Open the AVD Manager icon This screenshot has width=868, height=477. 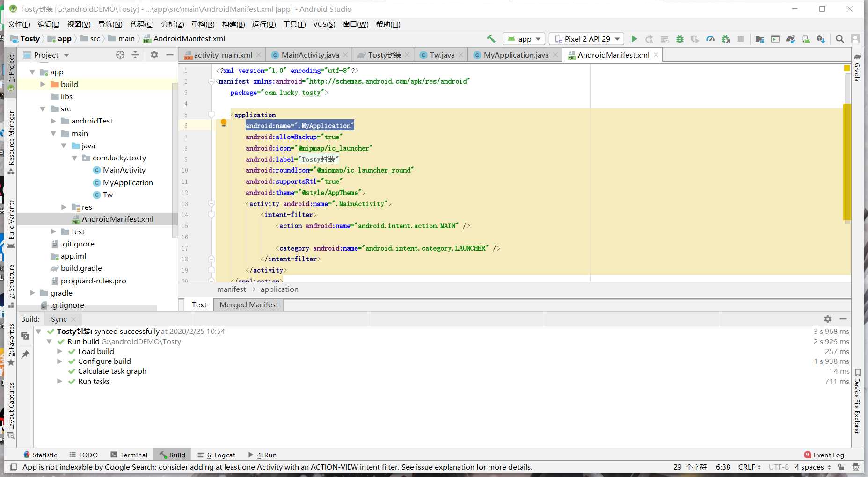click(x=806, y=39)
